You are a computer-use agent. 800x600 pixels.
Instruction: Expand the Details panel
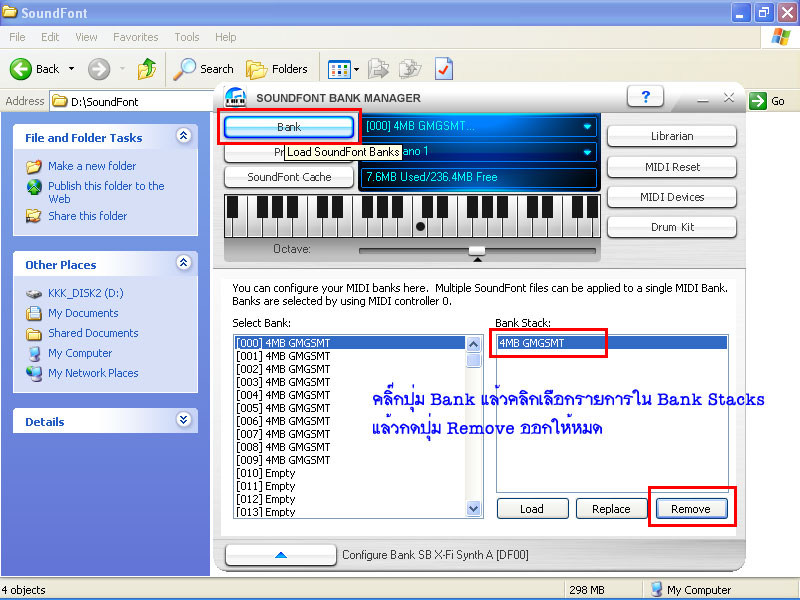pyautogui.click(x=184, y=419)
